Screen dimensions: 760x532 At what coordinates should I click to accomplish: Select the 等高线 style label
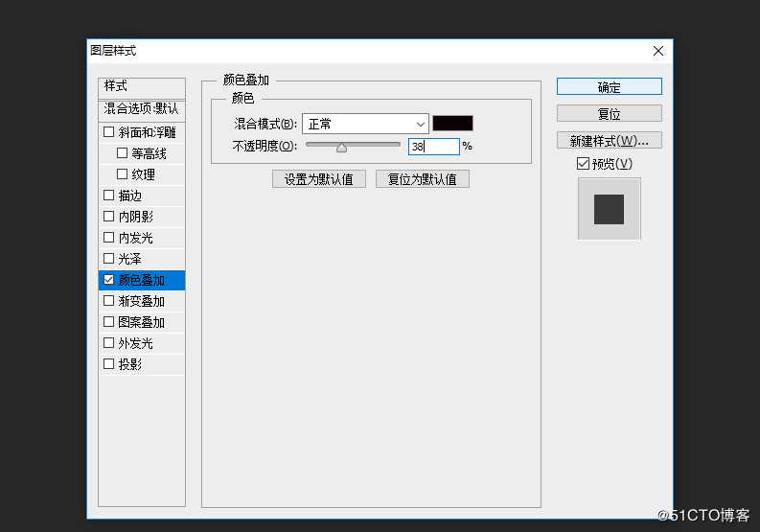[149, 153]
